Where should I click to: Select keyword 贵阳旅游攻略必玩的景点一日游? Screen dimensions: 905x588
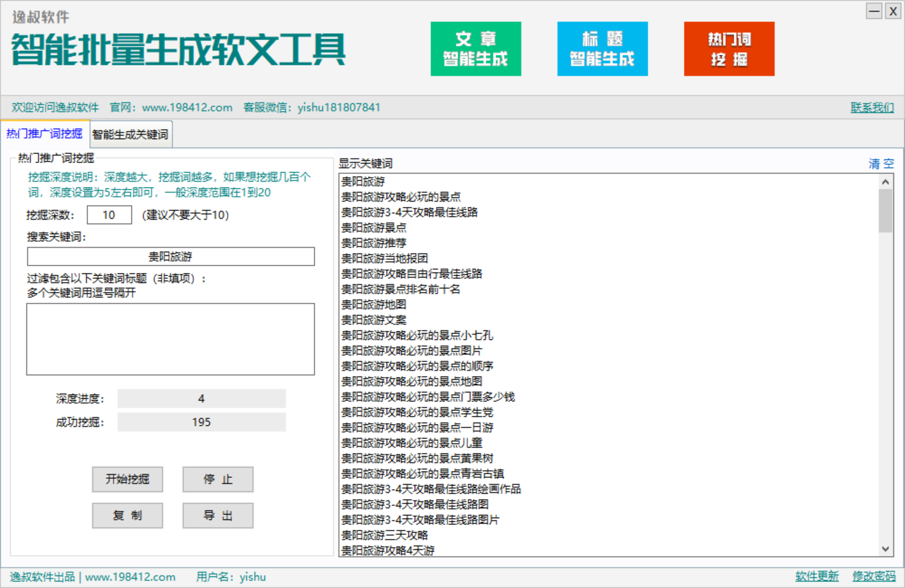(x=417, y=428)
